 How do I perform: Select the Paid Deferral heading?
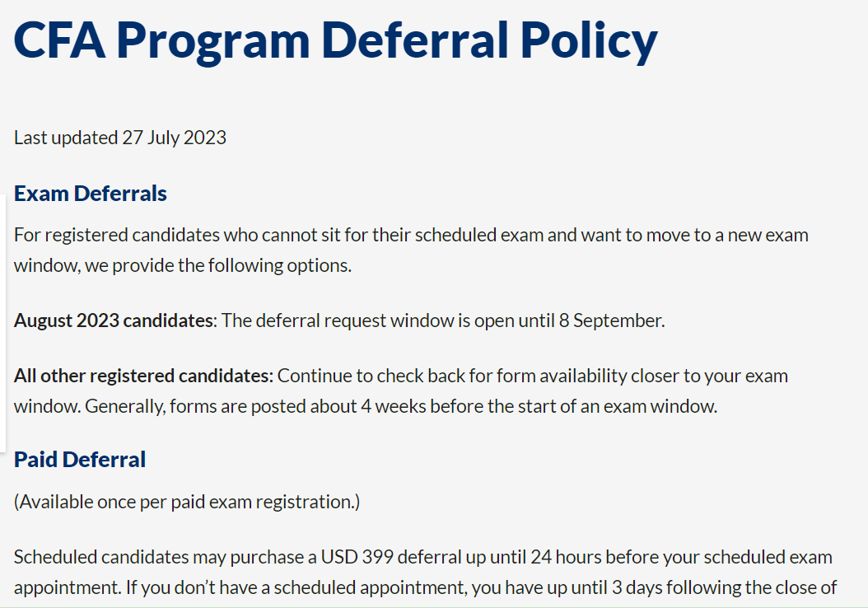click(80, 460)
